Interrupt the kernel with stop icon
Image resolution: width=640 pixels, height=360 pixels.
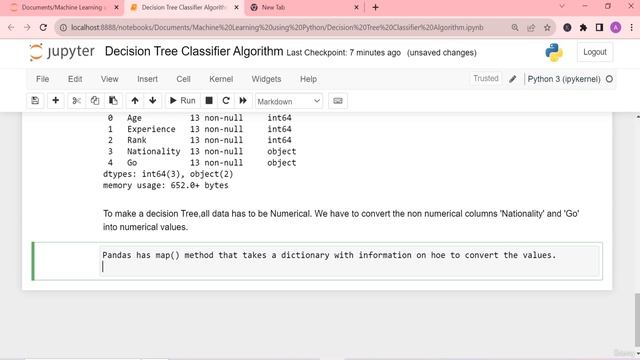pos(209,101)
